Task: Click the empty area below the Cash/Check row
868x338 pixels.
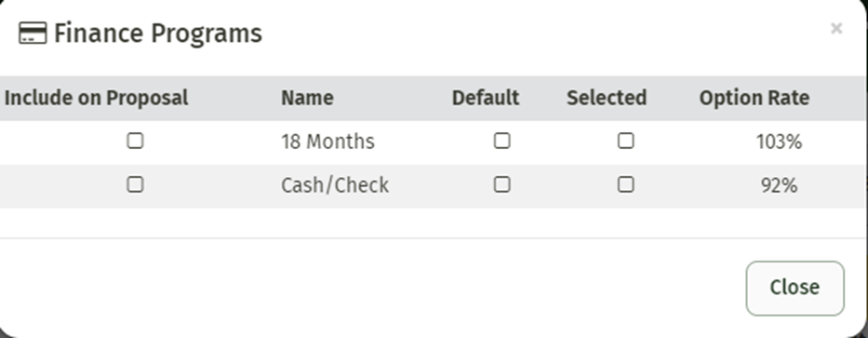Action: click(x=434, y=223)
